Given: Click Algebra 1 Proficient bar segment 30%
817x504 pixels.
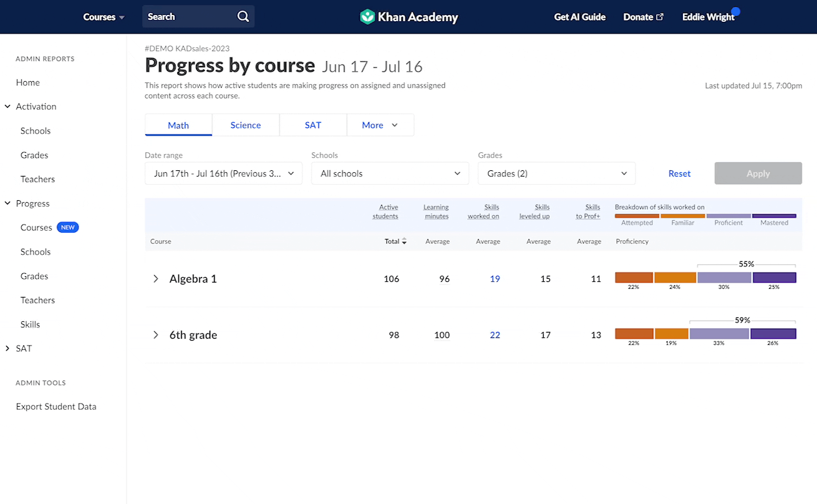Looking at the screenshot, I should [724, 278].
